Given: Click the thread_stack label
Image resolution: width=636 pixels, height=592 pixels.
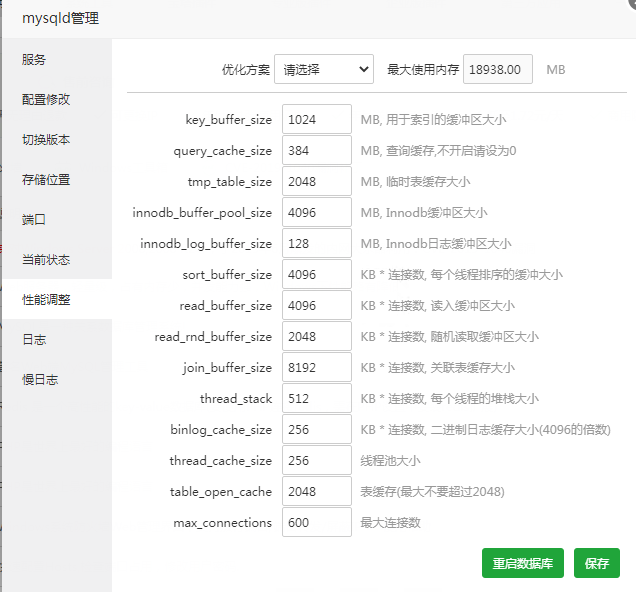Looking at the screenshot, I should pyautogui.click(x=236, y=399).
